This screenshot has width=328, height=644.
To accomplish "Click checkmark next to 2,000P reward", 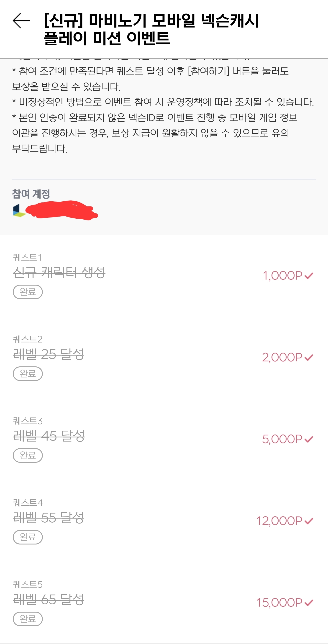I will [309, 358].
